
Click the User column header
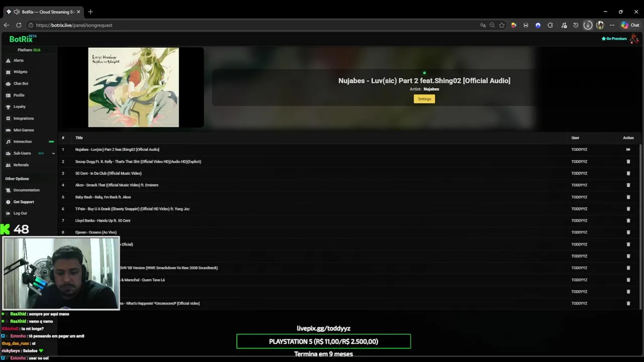tap(575, 138)
